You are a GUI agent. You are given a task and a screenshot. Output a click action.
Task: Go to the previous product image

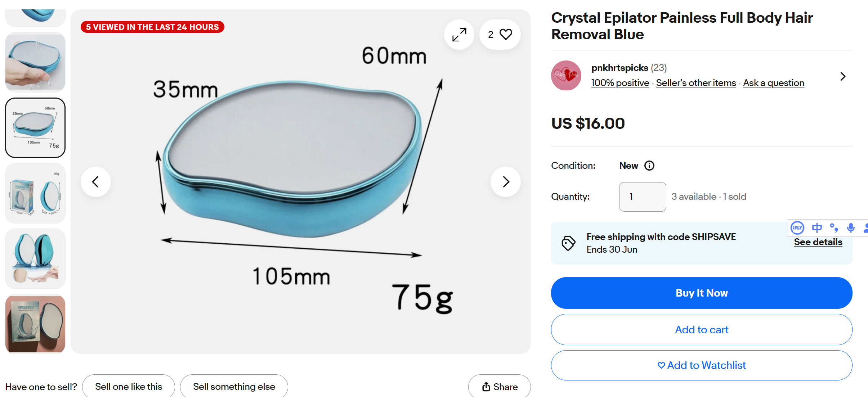pyautogui.click(x=96, y=182)
